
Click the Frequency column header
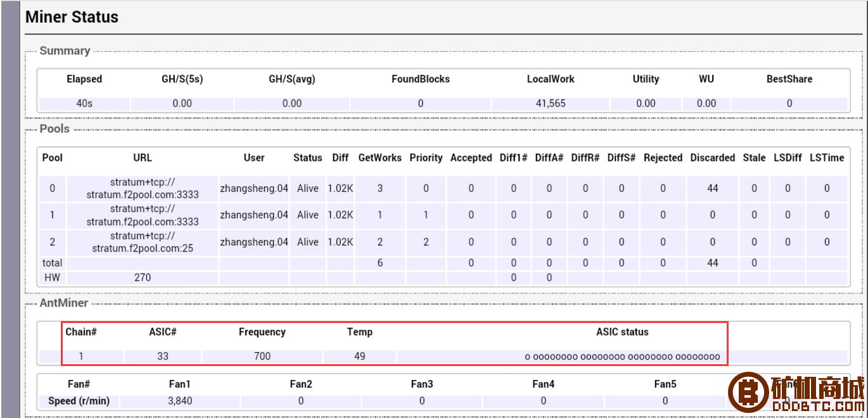pyautogui.click(x=262, y=332)
